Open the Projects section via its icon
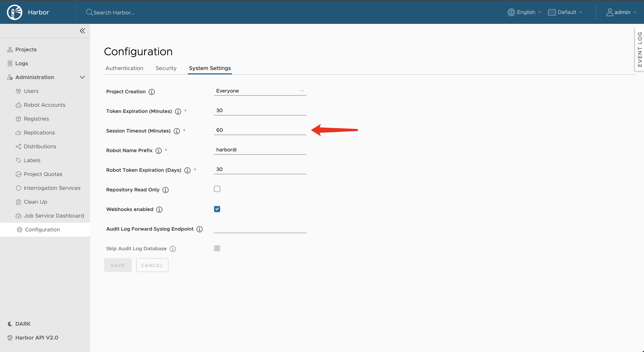Image resolution: width=644 pixels, height=352 pixels. (10, 49)
